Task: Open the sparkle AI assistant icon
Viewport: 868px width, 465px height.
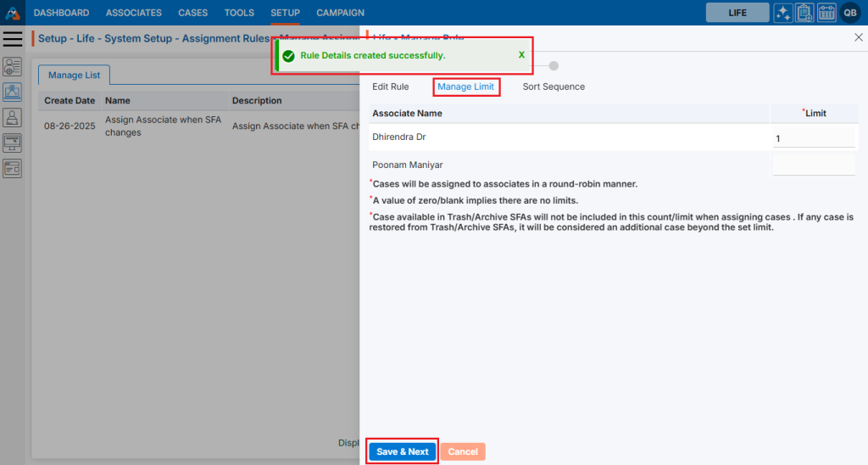Action: click(x=783, y=13)
